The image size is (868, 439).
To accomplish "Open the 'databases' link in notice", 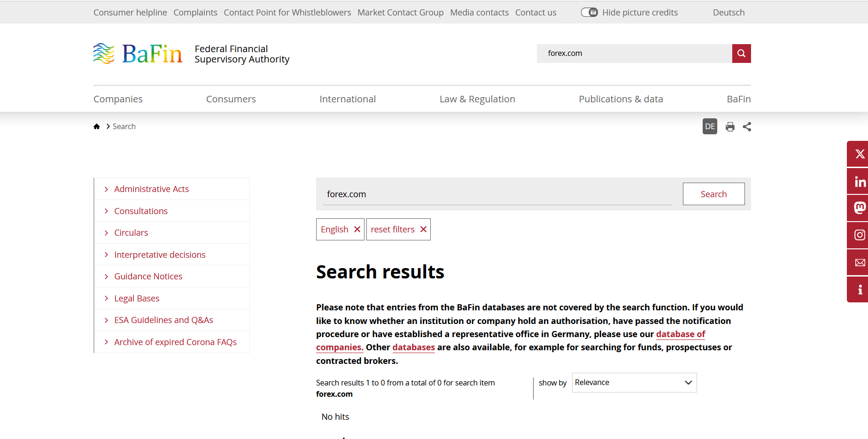I will (x=414, y=347).
